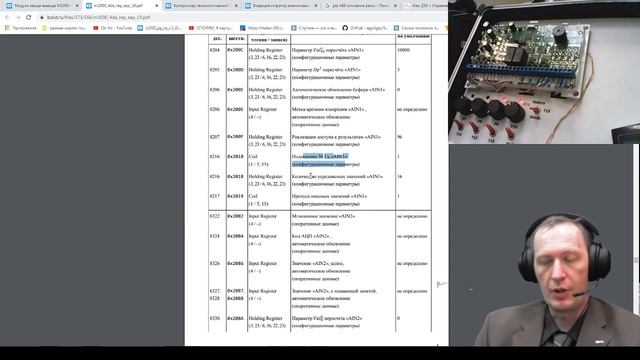
Task: Open the Самые полезные bookmark
Action: pyautogui.click(x=417, y=28)
